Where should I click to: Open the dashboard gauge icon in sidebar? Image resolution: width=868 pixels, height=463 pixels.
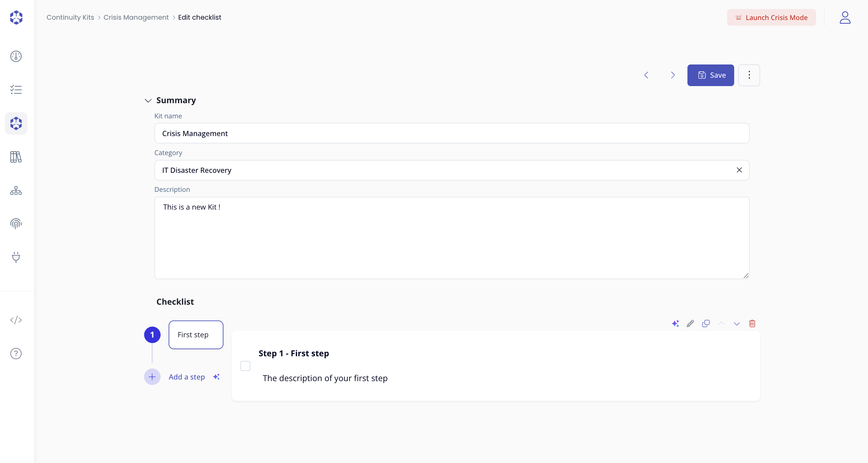point(16,56)
